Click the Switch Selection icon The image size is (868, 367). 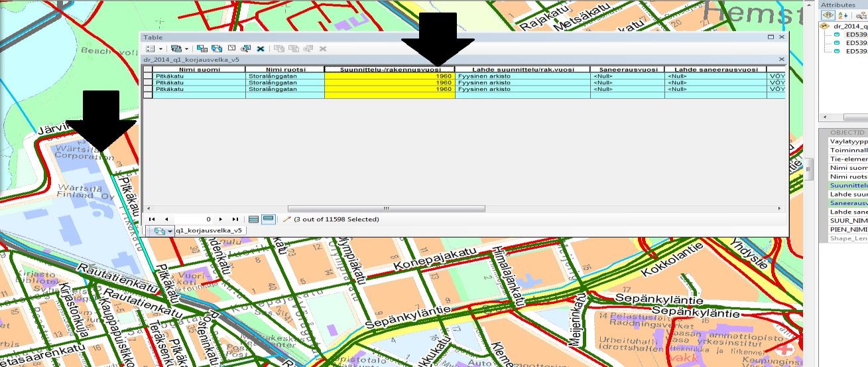(217, 48)
